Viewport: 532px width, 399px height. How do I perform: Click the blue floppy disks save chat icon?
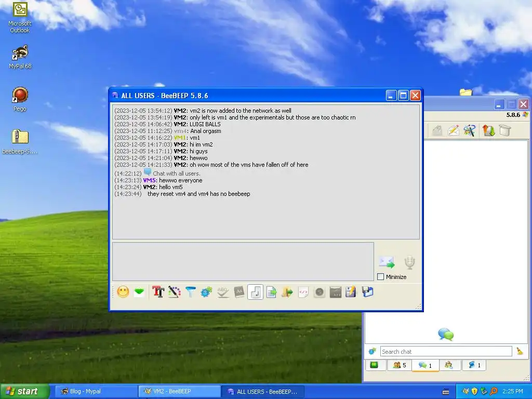click(367, 292)
